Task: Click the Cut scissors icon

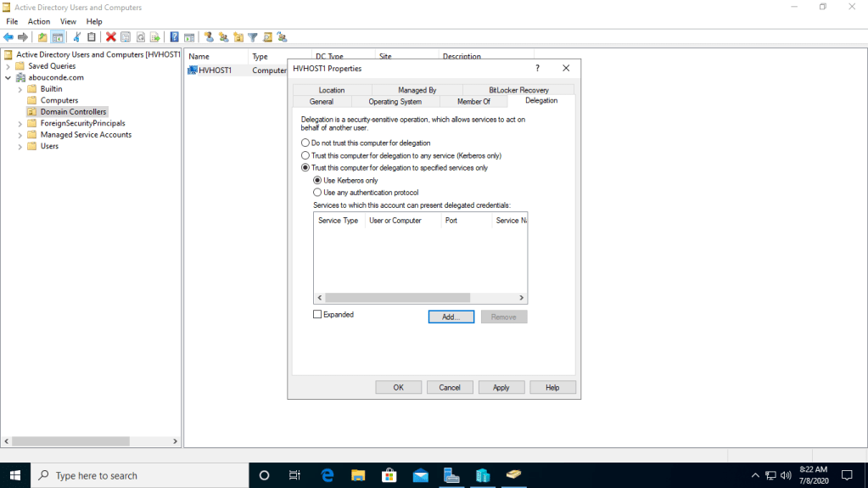Action: pyautogui.click(x=77, y=37)
